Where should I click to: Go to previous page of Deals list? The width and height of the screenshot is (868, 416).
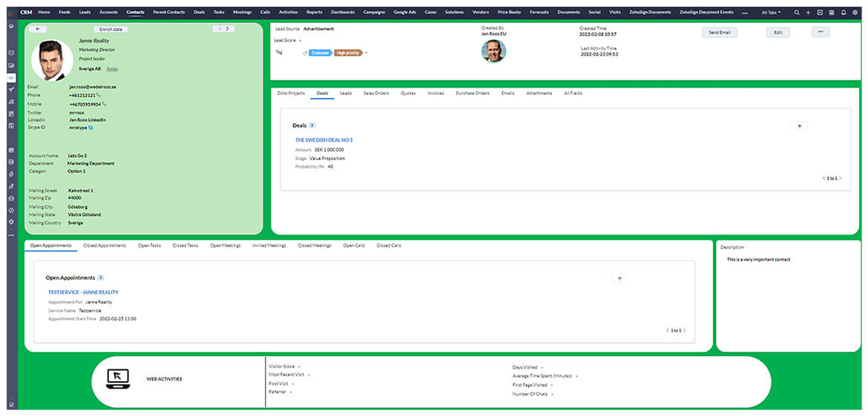pyautogui.click(x=823, y=178)
